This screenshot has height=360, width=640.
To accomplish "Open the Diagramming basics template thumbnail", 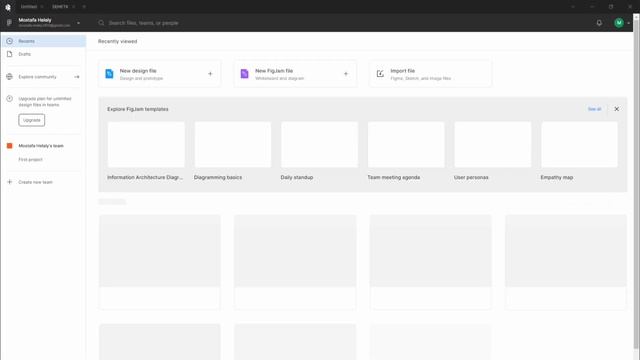I will (x=233, y=144).
